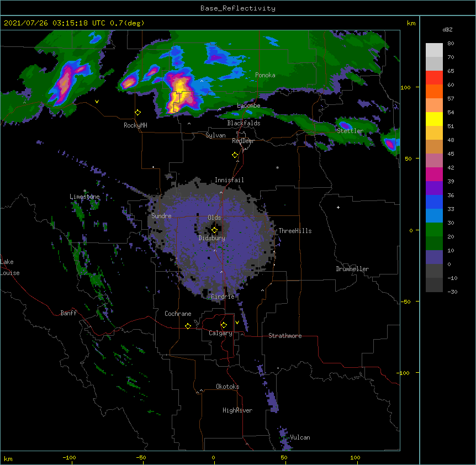476x465 pixels.
Task: Click the Innisfail city label
Action: pyautogui.click(x=229, y=180)
